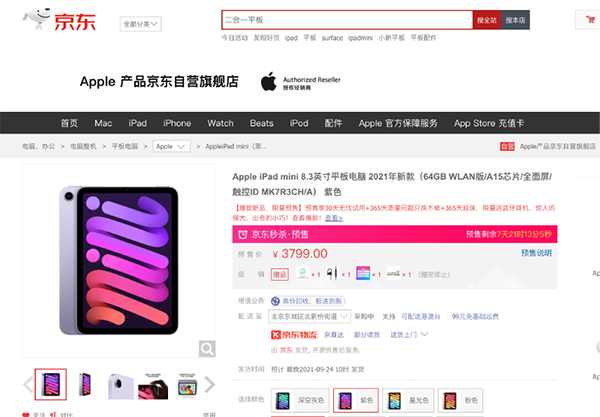
Task: Go to 首页 in store navigation
Action: coord(69,123)
